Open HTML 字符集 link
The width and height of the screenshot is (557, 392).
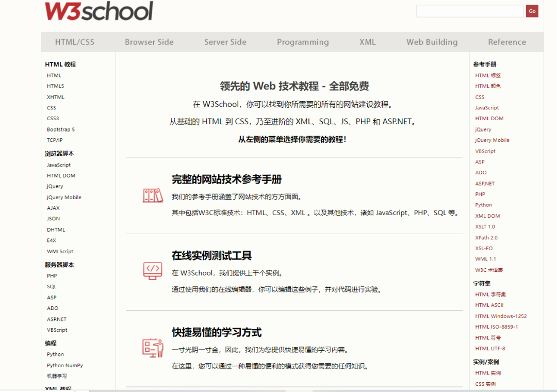click(490, 295)
